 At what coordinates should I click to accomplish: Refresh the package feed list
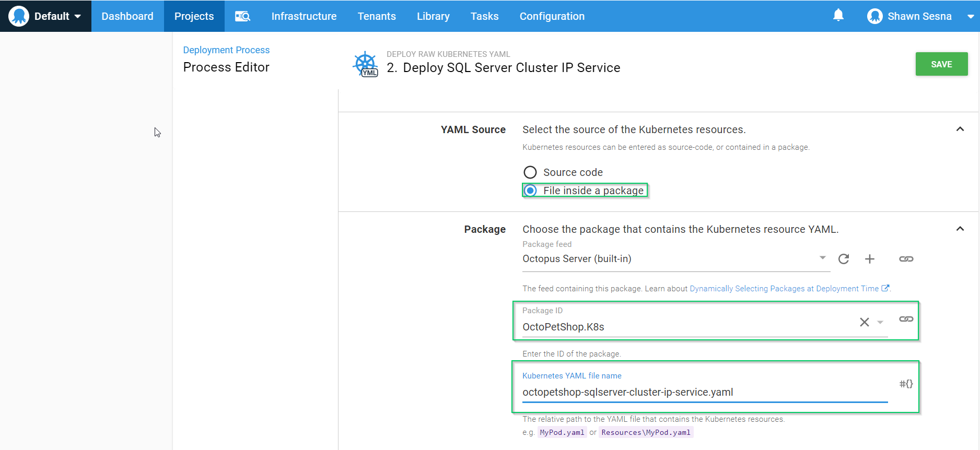click(x=844, y=259)
